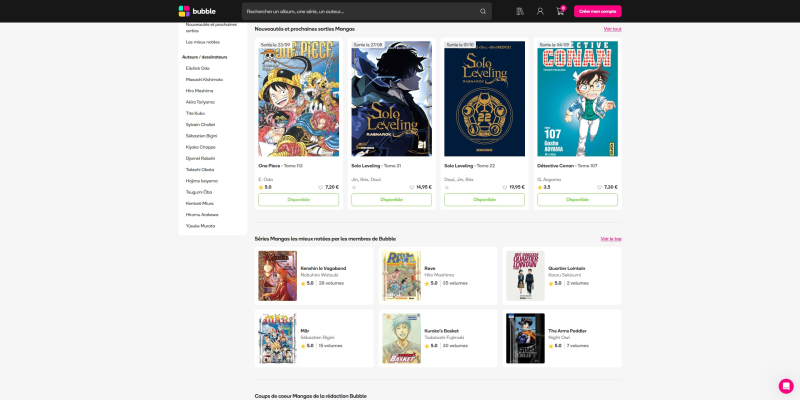Open Les mieux notées sidebar link
800x400 pixels.
(x=203, y=42)
